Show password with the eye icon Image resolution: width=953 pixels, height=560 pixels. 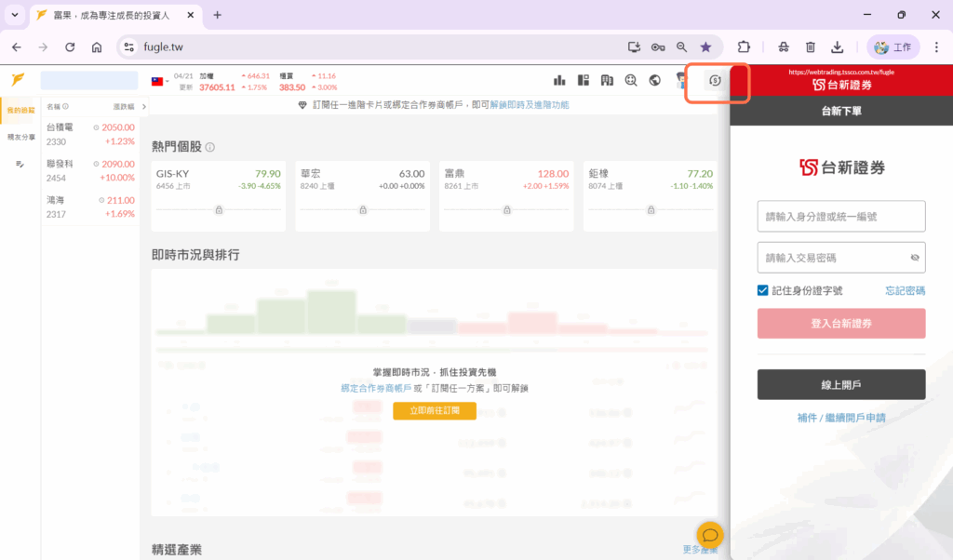coord(914,258)
